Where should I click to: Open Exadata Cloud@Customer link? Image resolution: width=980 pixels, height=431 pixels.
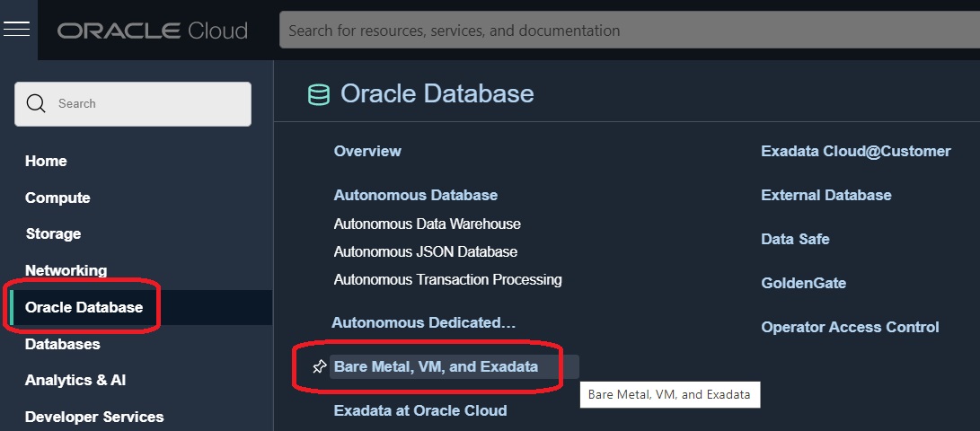click(x=856, y=151)
